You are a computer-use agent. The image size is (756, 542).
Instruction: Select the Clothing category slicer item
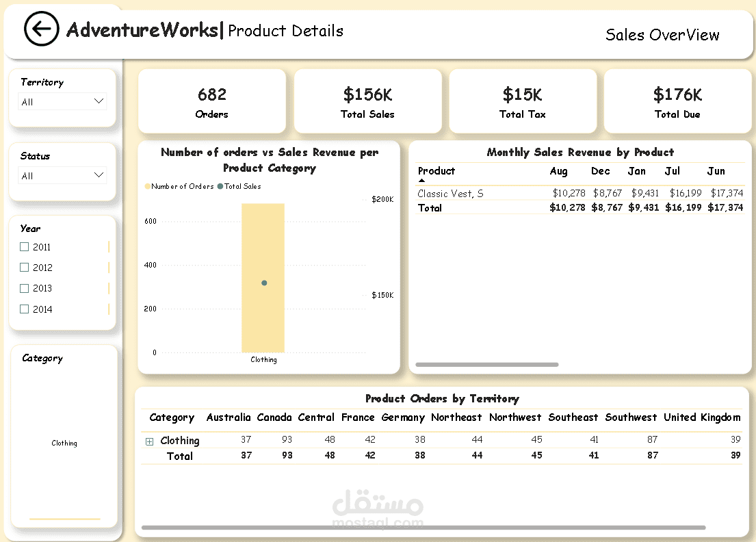(64, 443)
